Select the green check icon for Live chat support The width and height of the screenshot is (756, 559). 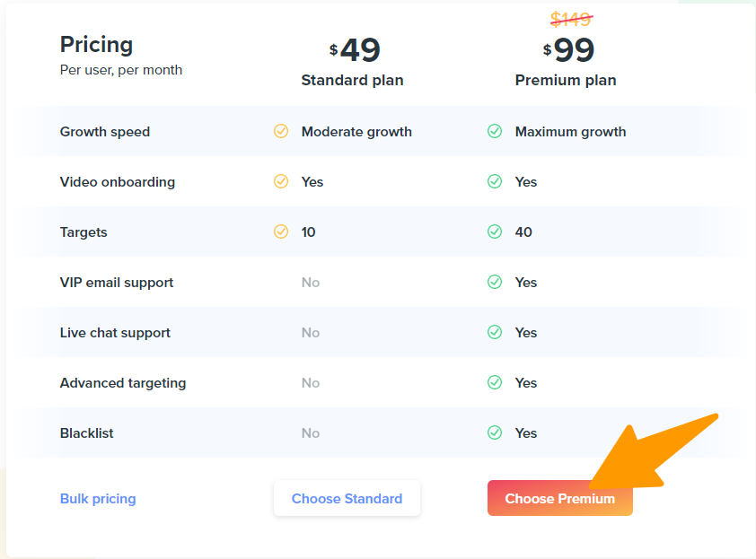coord(495,332)
